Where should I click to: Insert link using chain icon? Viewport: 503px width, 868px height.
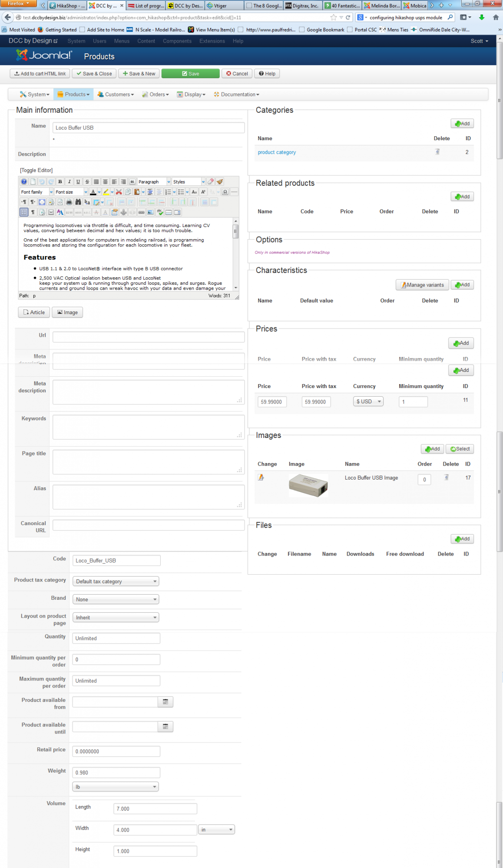pyautogui.click(x=141, y=212)
